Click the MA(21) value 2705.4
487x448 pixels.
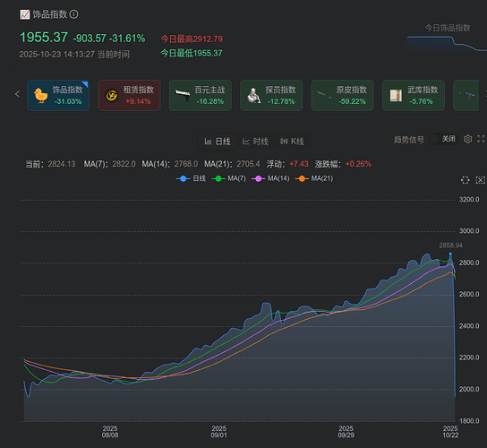pyautogui.click(x=248, y=164)
